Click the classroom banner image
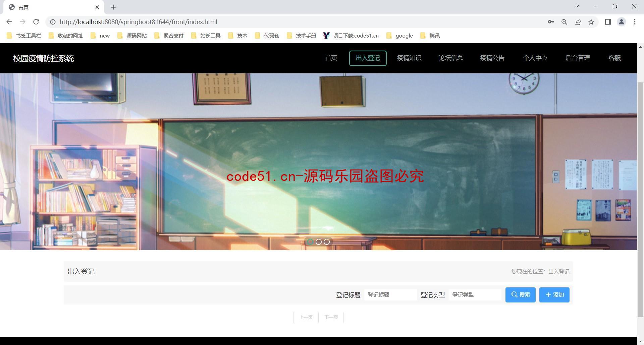Image resolution: width=644 pixels, height=345 pixels. pos(318,162)
